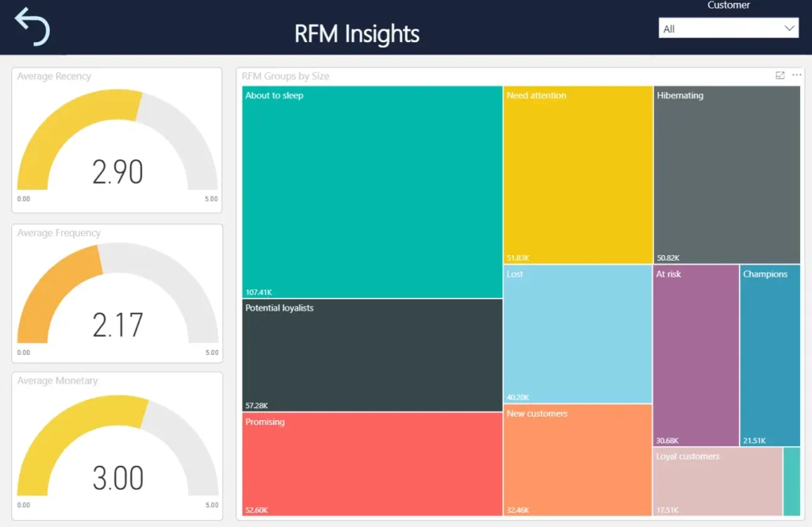Select the Need attention yellow tile
This screenshot has width=812, height=527.
click(x=578, y=174)
